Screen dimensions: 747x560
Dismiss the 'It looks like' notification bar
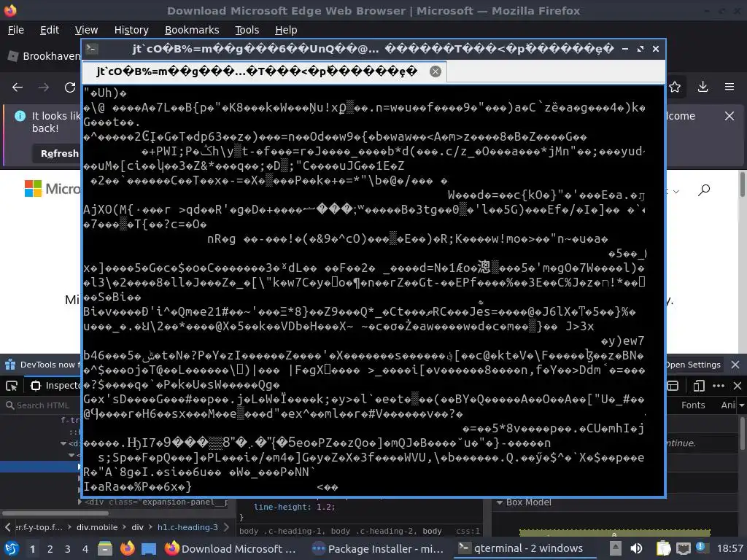pyautogui.click(x=729, y=116)
